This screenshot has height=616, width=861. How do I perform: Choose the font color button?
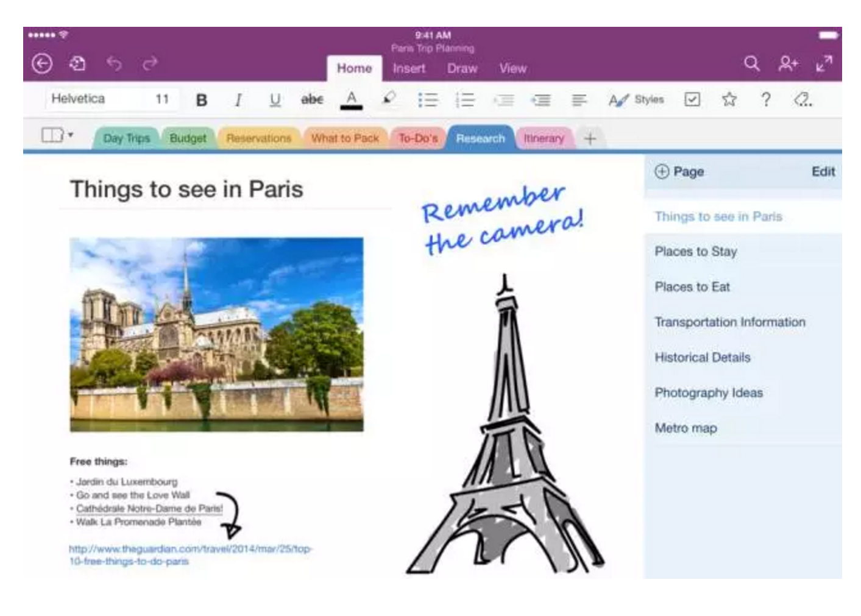point(351,100)
